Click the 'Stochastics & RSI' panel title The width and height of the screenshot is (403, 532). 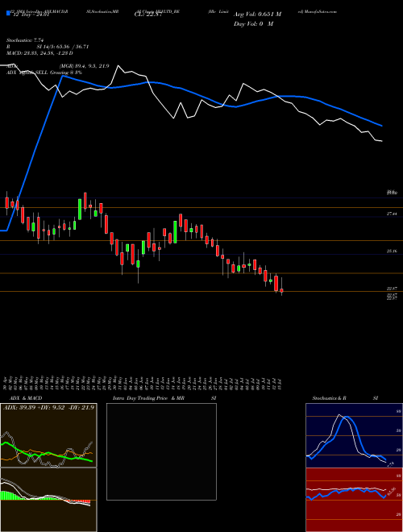pyautogui.click(x=345, y=398)
